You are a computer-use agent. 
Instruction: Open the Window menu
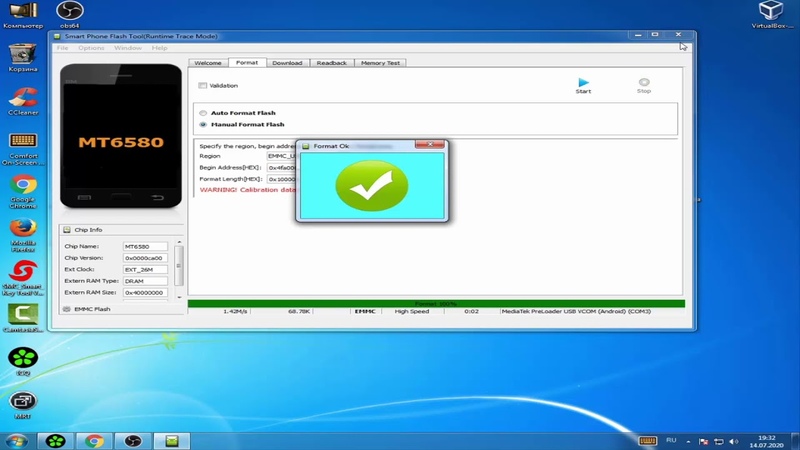[x=128, y=48]
